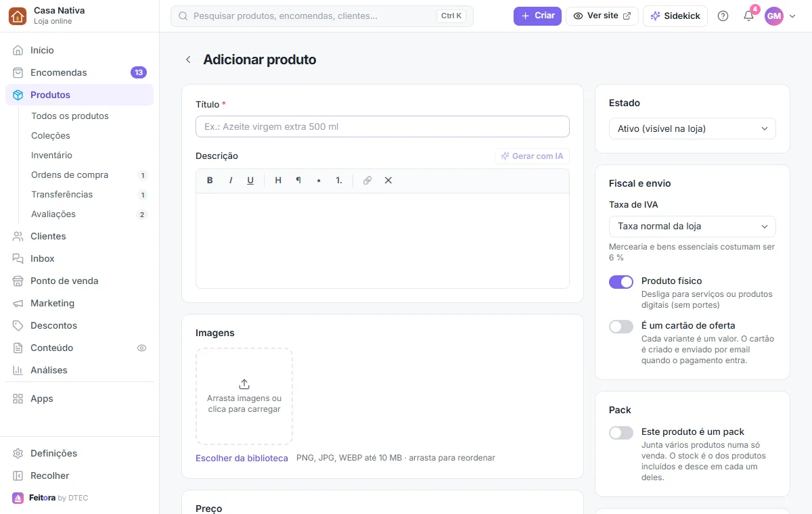812x514 pixels.
Task: Expand the GM account menu
Action: pyautogui.click(x=780, y=16)
